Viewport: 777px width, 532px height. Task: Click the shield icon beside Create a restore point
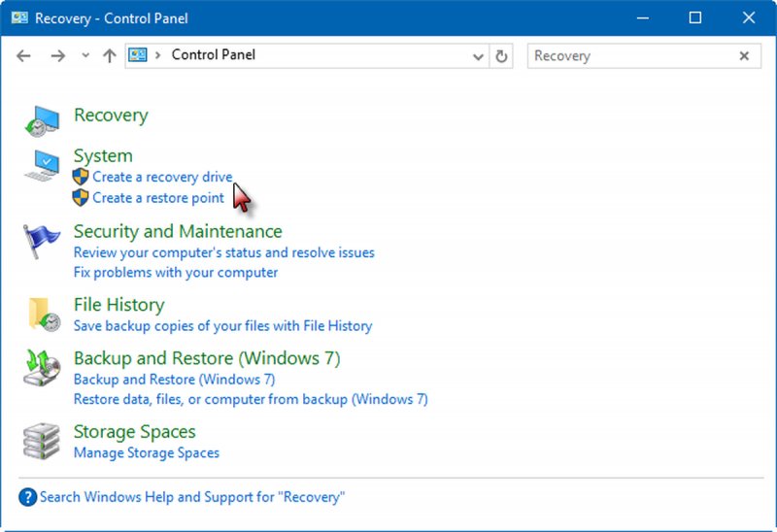(x=81, y=198)
